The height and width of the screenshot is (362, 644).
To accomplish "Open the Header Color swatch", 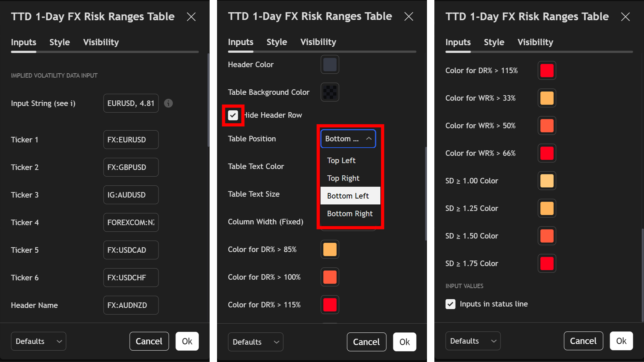I will pyautogui.click(x=330, y=65).
